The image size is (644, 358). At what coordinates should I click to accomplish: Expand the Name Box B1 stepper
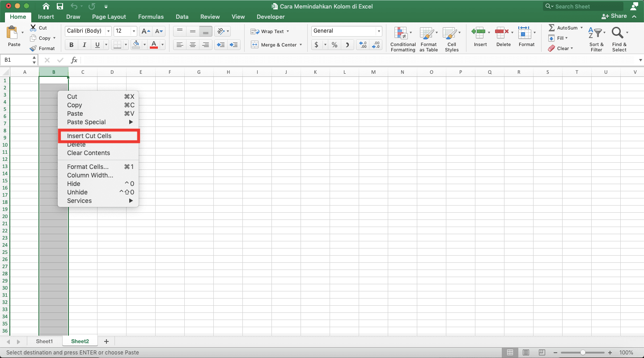point(34,60)
